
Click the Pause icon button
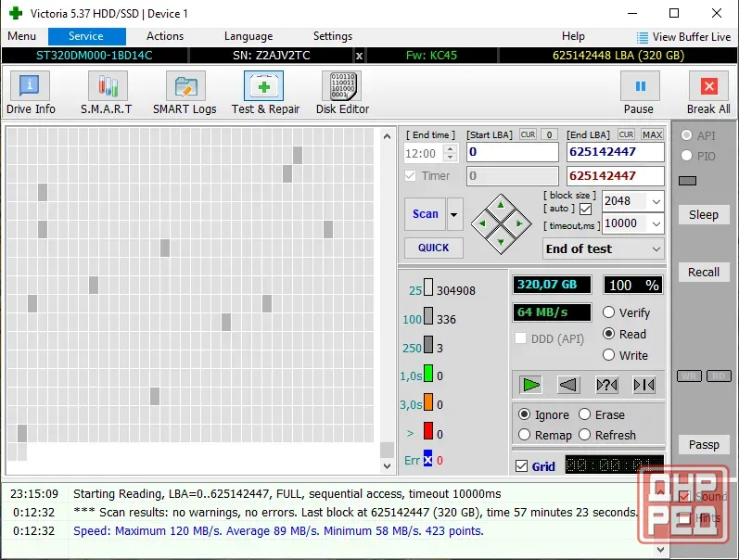[x=640, y=86]
